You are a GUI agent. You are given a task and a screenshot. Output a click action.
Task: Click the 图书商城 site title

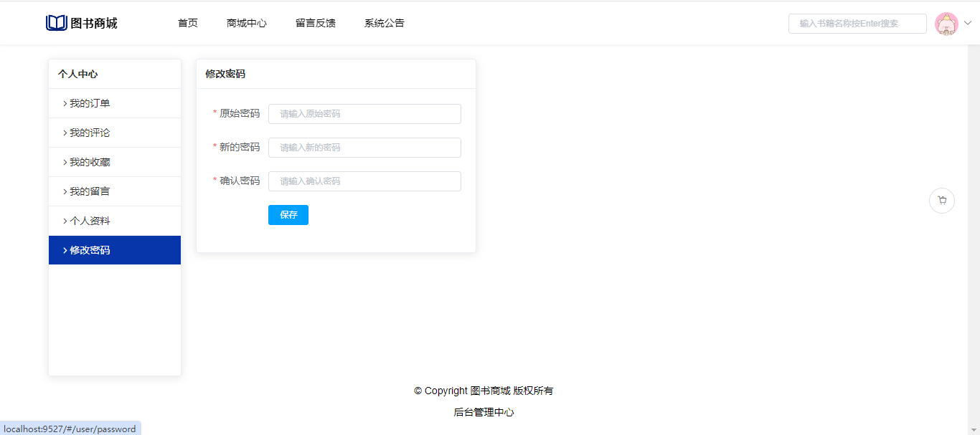click(94, 23)
